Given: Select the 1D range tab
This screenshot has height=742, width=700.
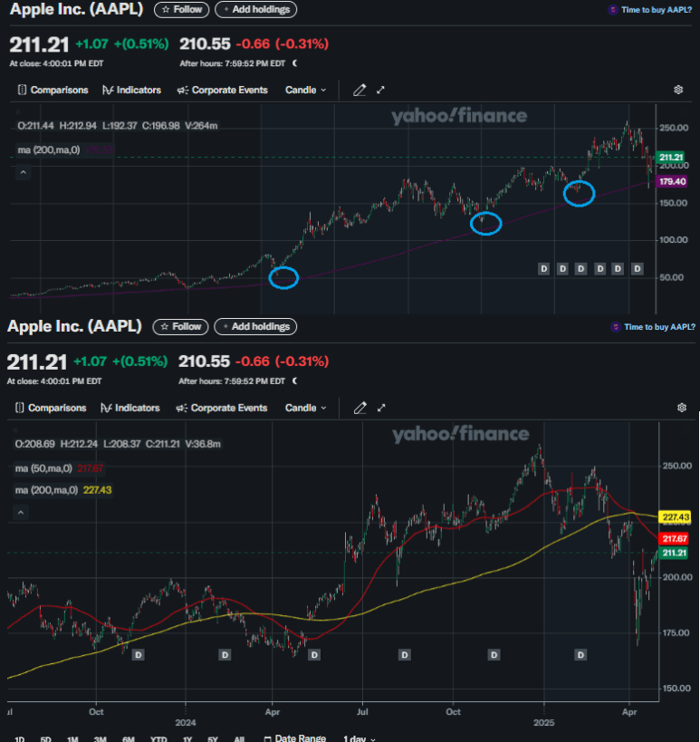Looking at the screenshot, I should (19, 738).
